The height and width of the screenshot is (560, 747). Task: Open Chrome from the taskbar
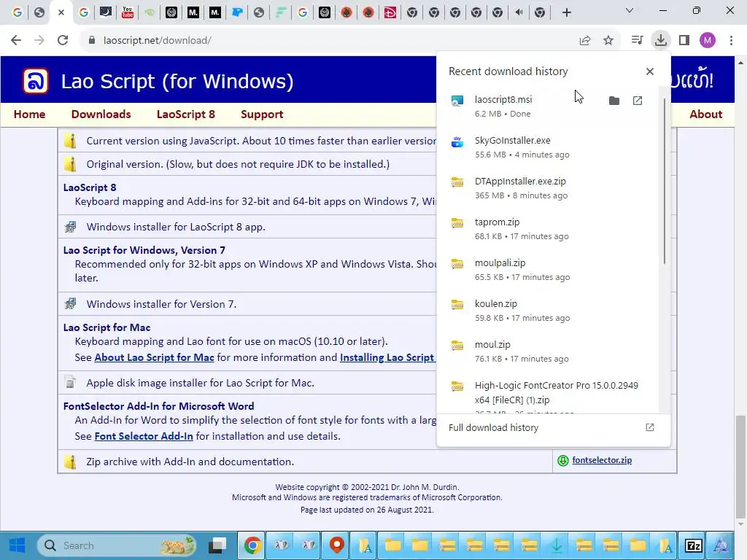click(252, 545)
